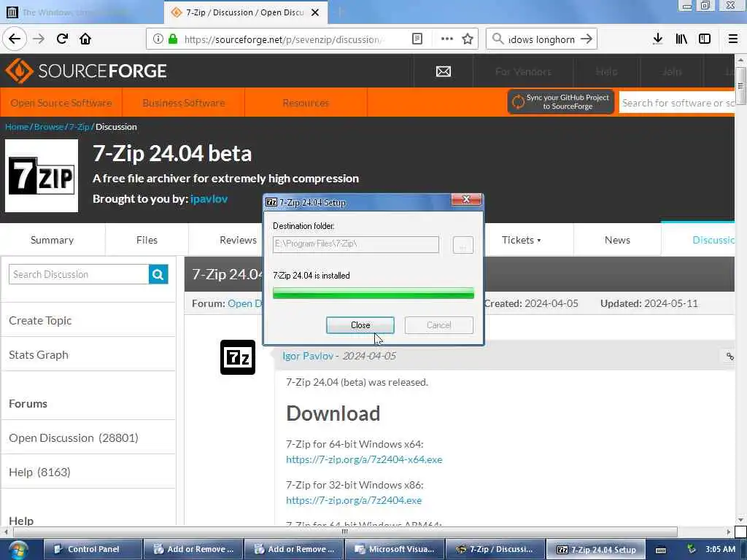747x560 pixels.
Task: Open the SourceForge mail envelope icon
Action: point(443,71)
